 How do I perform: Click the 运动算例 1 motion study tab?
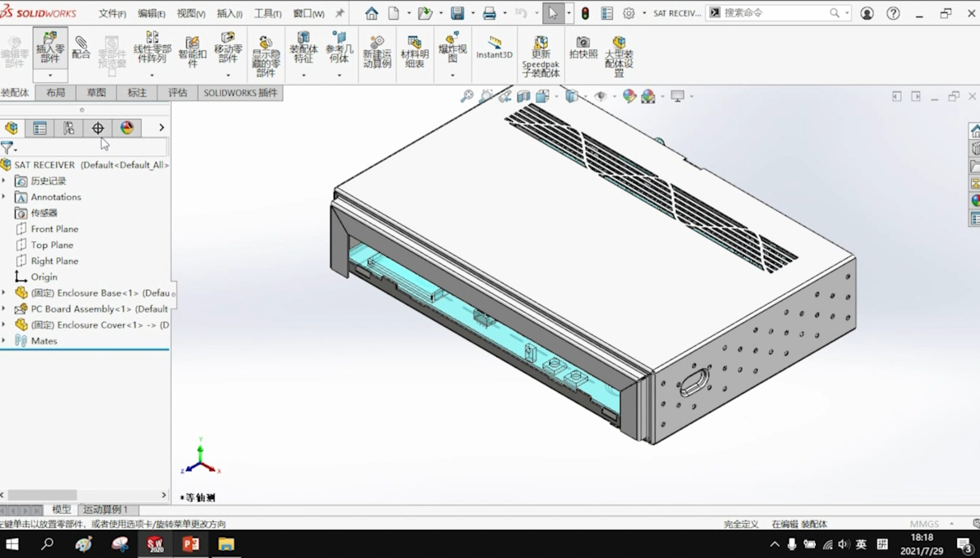pos(105,509)
